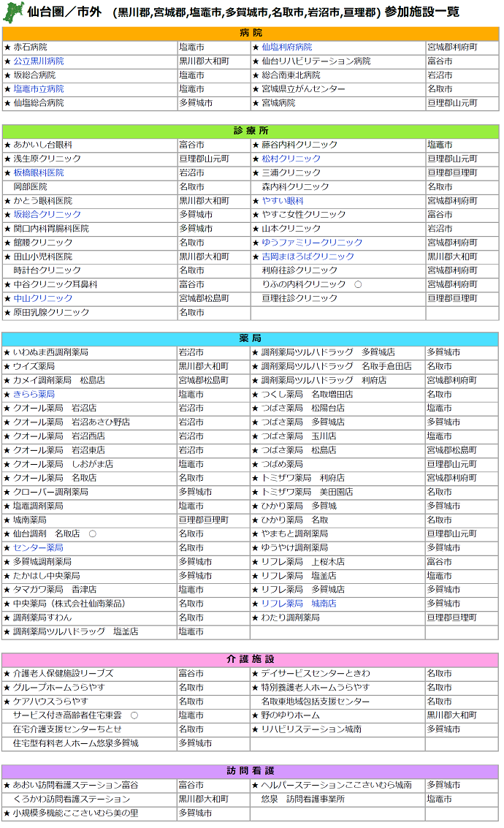Open the 松村クリニック link
Screen dimensions: 504x828
coord(291,159)
